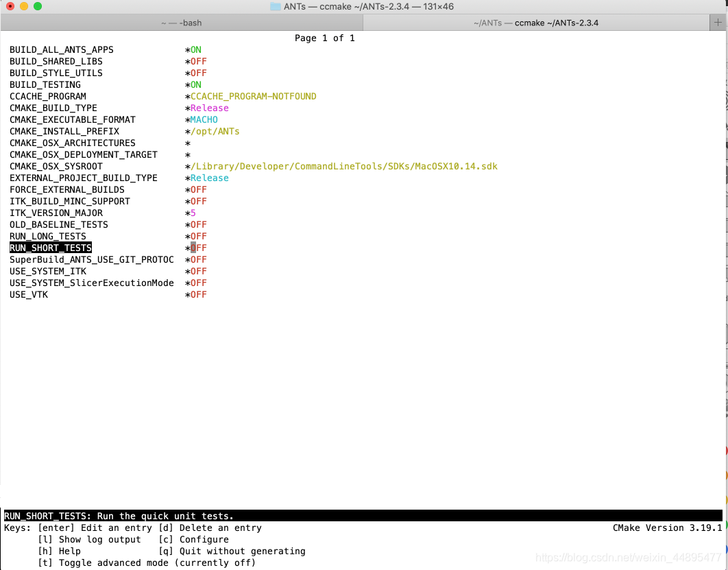The image size is (728, 570).
Task: Click the [d] Delete an entry hint
Action: (210, 527)
